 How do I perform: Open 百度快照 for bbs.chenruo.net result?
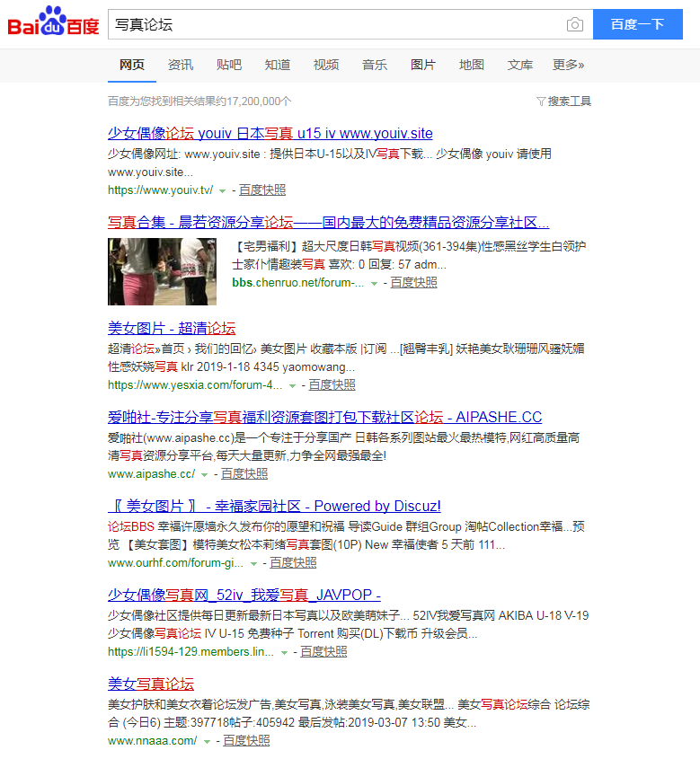click(413, 282)
